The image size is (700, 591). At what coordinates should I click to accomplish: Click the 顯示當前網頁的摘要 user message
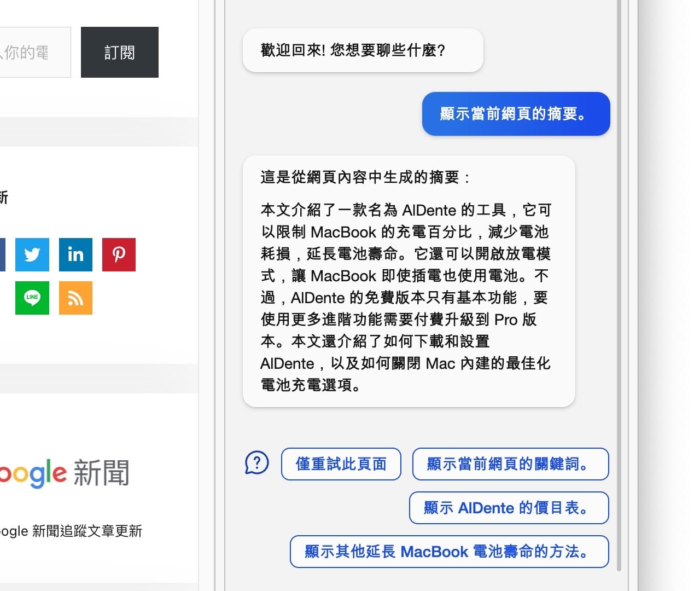coord(516,114)
